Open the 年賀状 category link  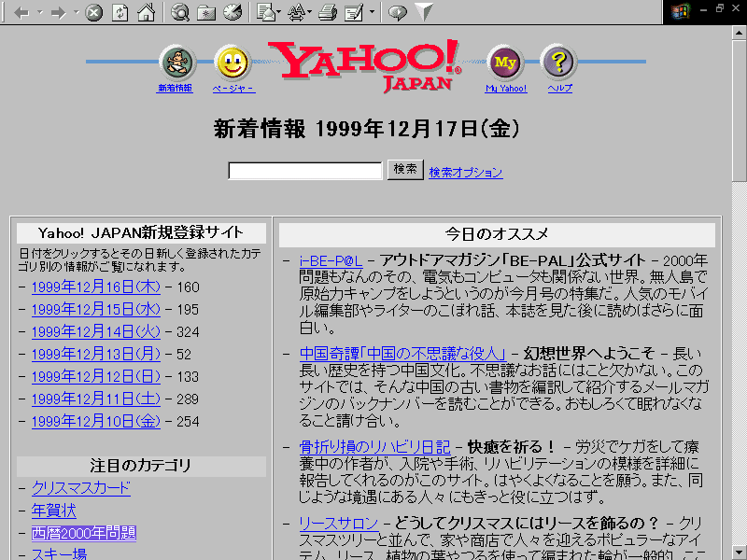tap(54, 511)
